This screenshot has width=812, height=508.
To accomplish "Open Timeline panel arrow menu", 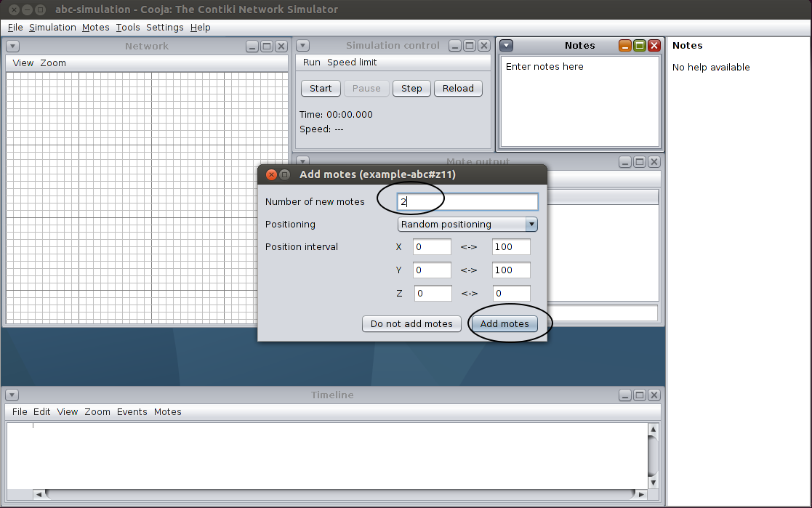I will tap(12, 395).
